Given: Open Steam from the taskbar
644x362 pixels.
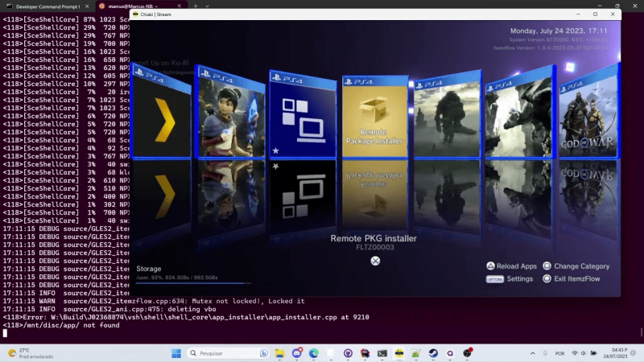Looking at the screenshot, I should tap(433, 353).
